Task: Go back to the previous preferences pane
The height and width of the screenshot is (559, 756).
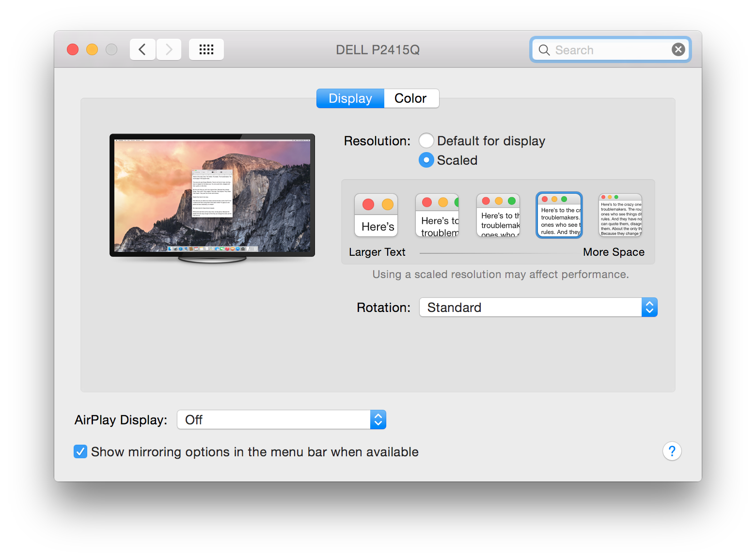Action: (142, 49)
